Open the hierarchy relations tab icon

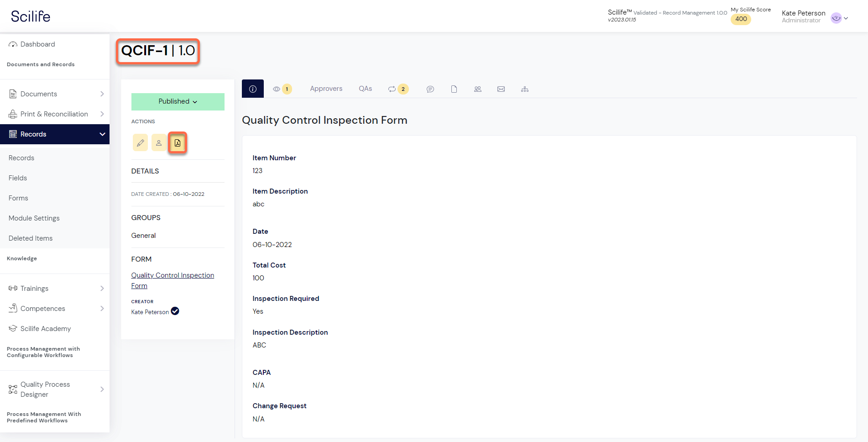[525, 89]
